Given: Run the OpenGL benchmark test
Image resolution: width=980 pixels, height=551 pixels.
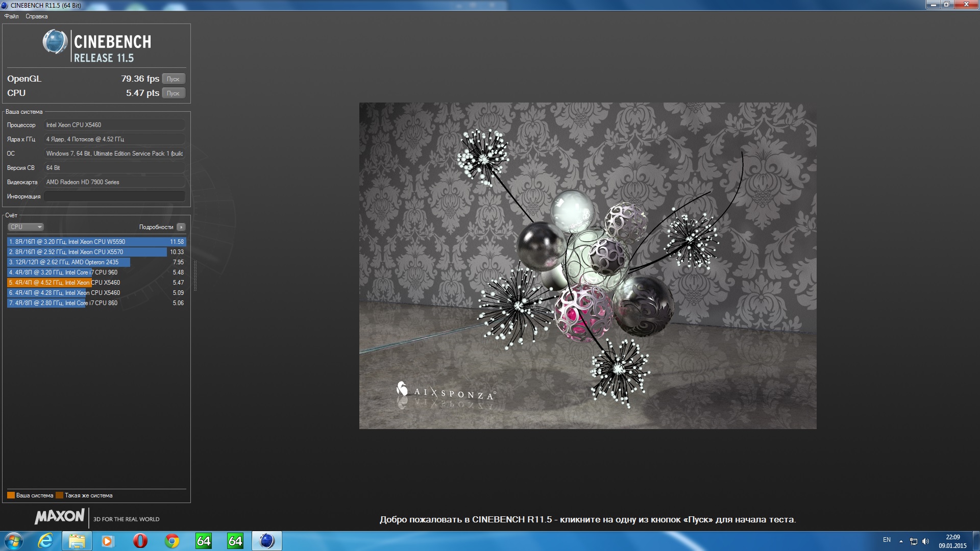Looking at the screenshot, I should click(173, 79).
